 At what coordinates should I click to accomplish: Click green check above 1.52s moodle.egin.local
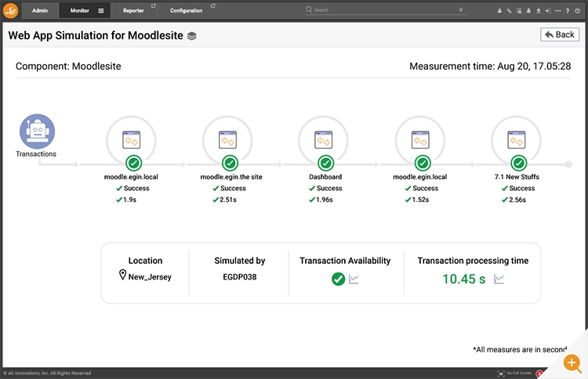tap(423, 164)
